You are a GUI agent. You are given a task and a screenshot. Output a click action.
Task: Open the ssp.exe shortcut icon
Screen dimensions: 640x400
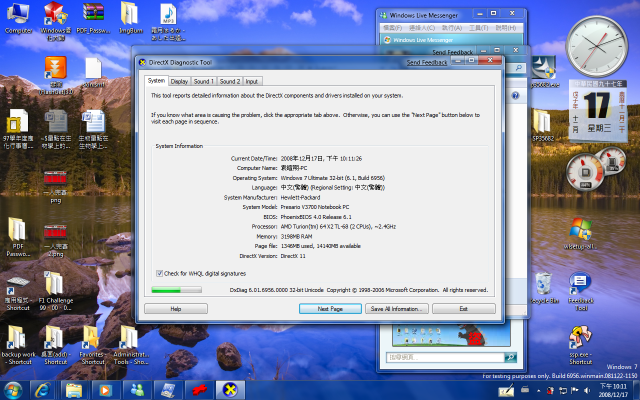(580, 345)
